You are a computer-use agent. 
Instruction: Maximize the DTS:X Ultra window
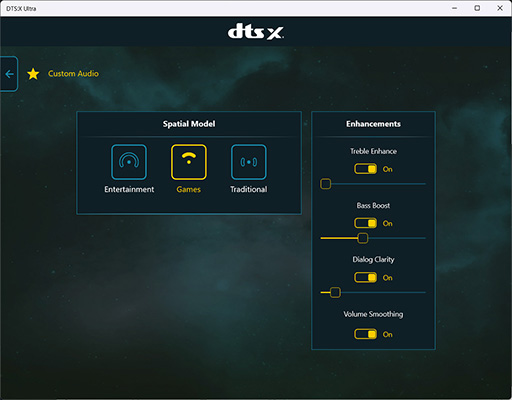(x=477, y=8)
